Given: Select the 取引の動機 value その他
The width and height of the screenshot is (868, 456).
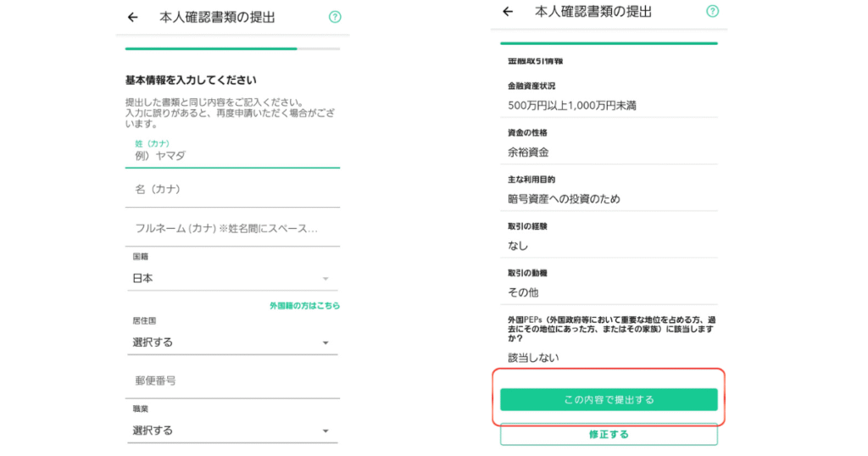Looking at the screenshot, I should (x=523, y=292).
